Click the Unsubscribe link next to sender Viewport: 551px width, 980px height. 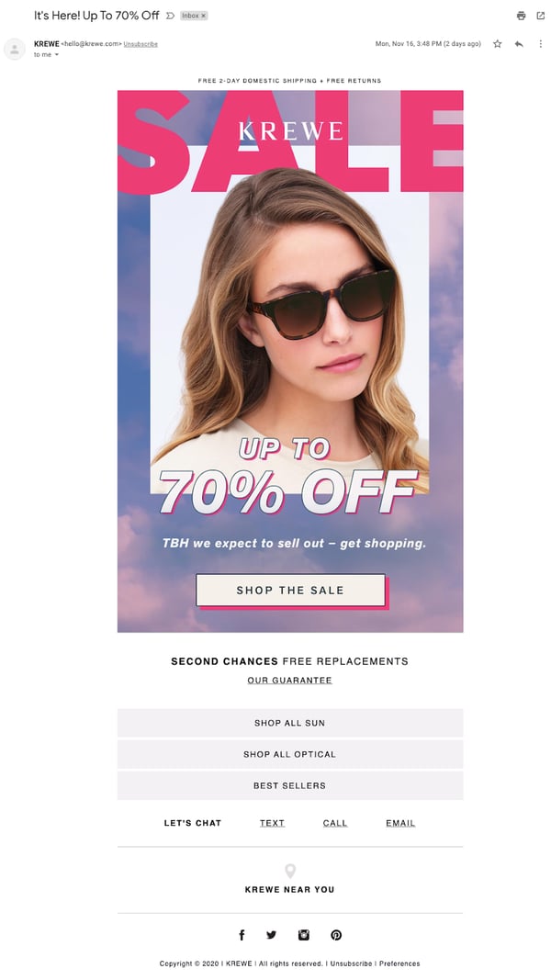coord(141,44)
